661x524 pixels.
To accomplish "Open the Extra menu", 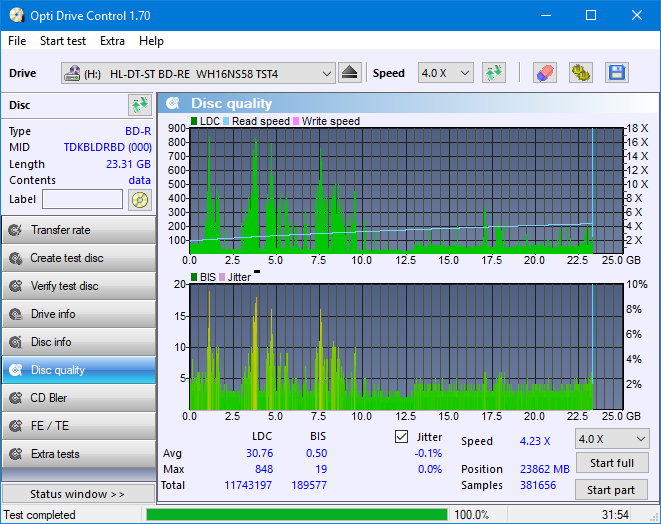I will pos(112,41).
